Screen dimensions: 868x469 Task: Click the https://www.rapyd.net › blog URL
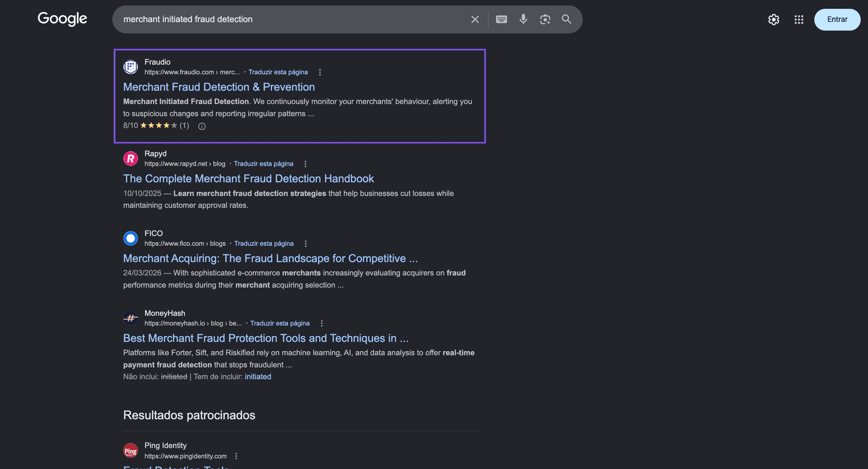(185, 164)
